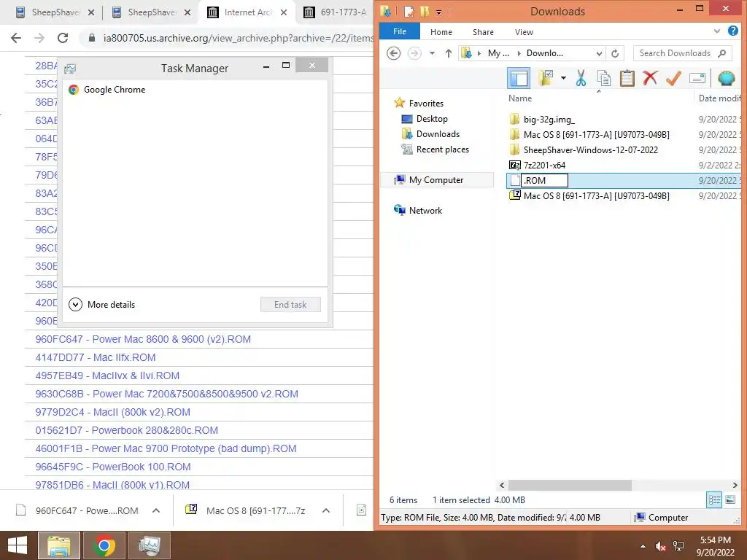Close the first SheepShaver Chrome tab

tap(91, 12)
